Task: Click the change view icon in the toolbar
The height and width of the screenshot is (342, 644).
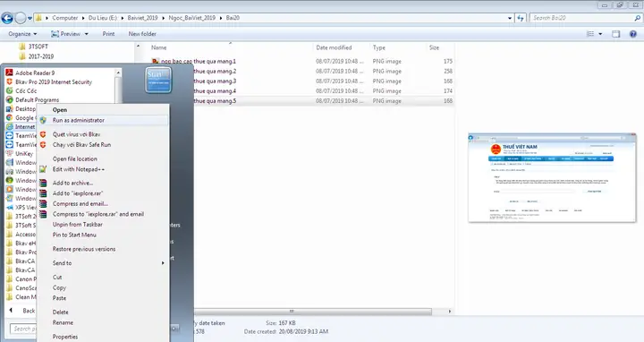Action: tap(590, 34)
